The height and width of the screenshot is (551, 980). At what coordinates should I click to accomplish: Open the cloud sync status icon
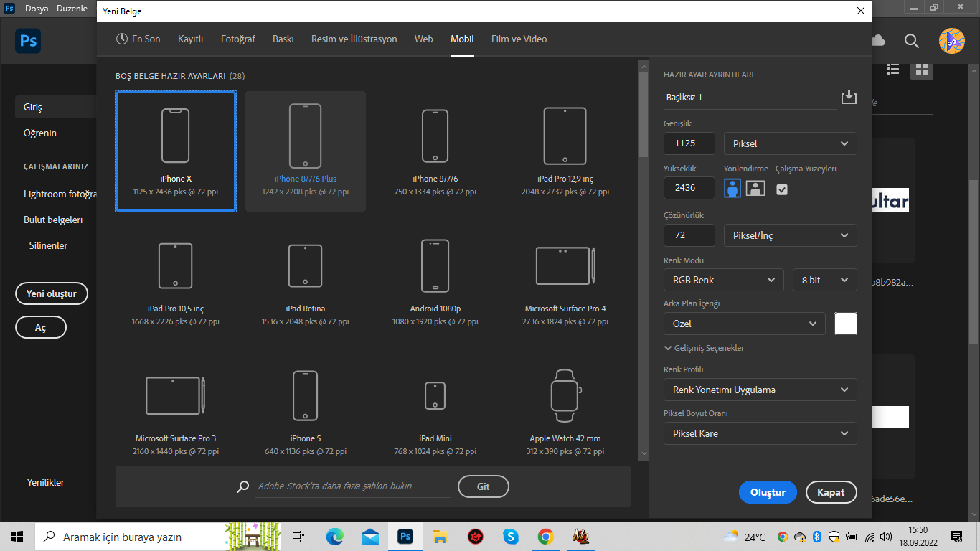[878, 41]
